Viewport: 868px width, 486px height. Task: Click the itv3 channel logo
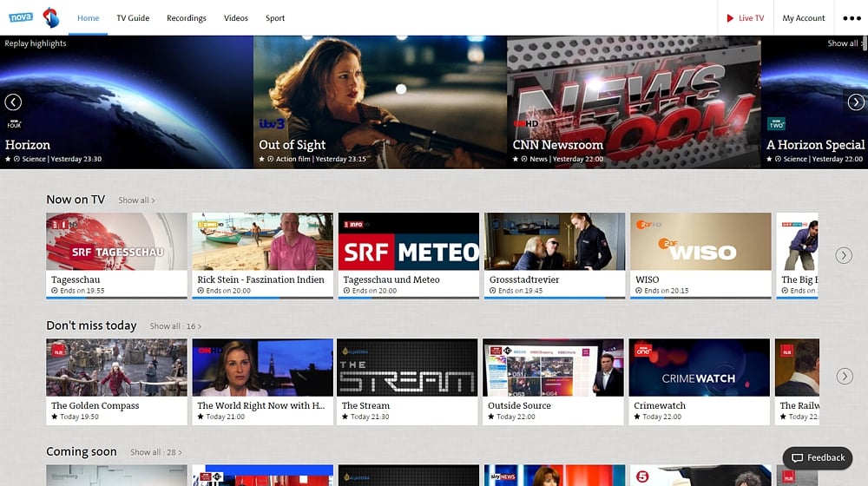pyautogui.click(x=272, y=123)
